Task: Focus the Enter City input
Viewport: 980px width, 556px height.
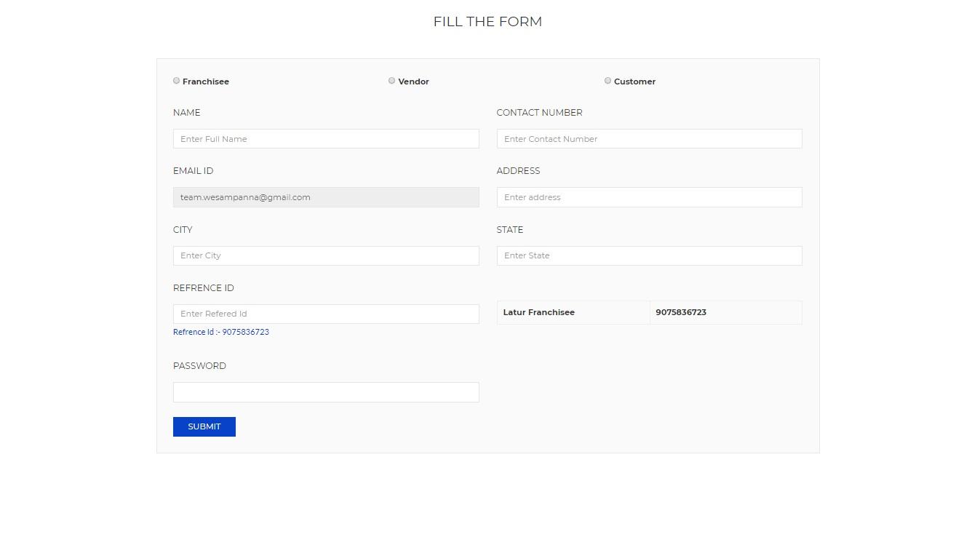Action: point(326,255)
